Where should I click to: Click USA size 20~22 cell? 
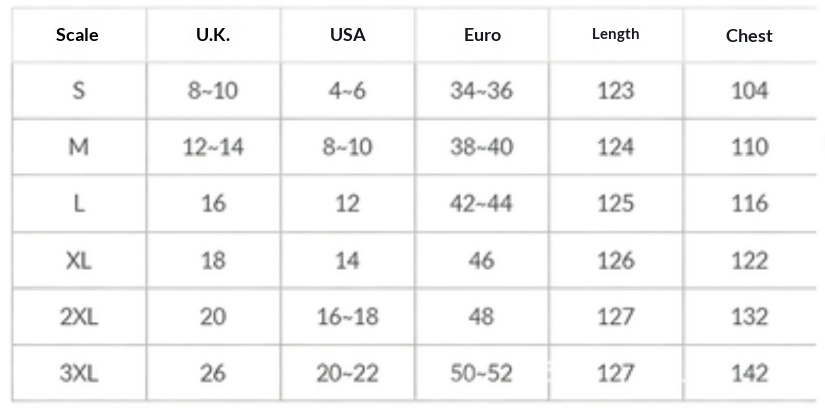coord(347,373)
